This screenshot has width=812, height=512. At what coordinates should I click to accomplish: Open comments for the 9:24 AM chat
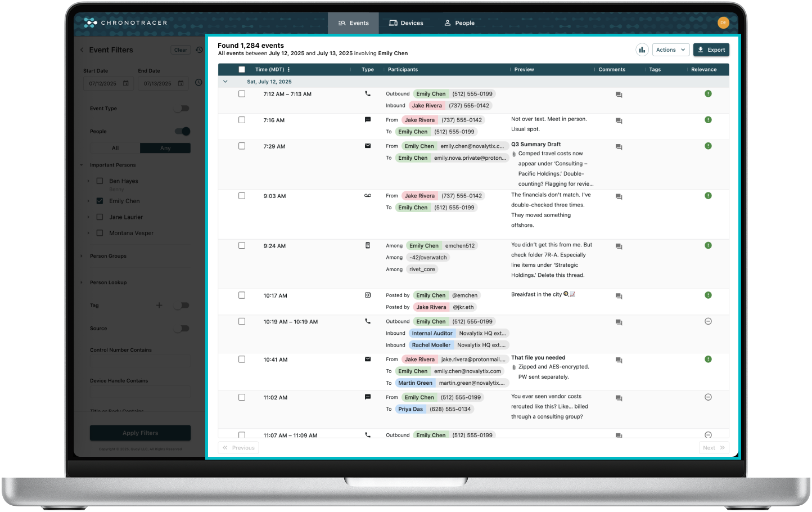619,246
